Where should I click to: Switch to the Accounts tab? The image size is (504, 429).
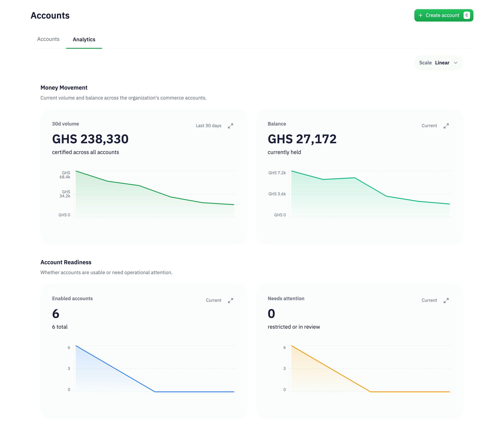pyautogui.click(x=48, y=39)
